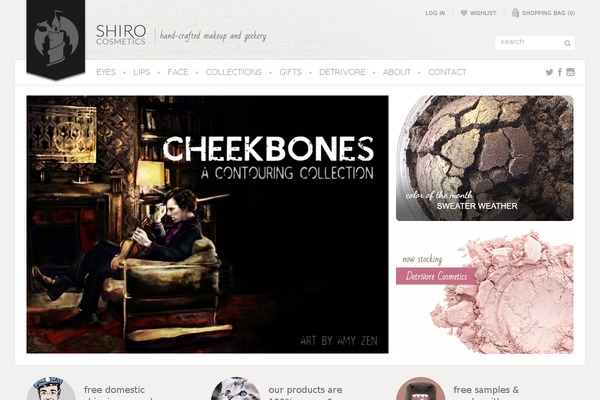The width and height of the screenshot is (600, 400).
Task: Click the Domo monster circle icon
Action: tap(421, 389)
